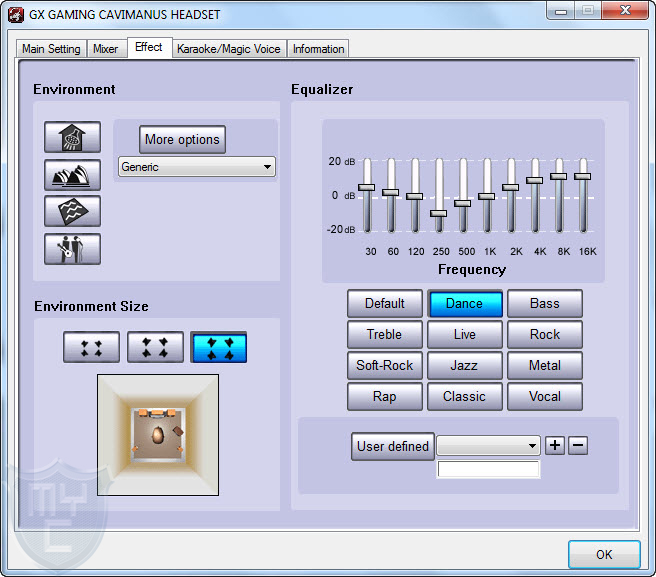Open the Generic environment dropdown
Screen dimensions: 656x577
[x=196, y=167]
